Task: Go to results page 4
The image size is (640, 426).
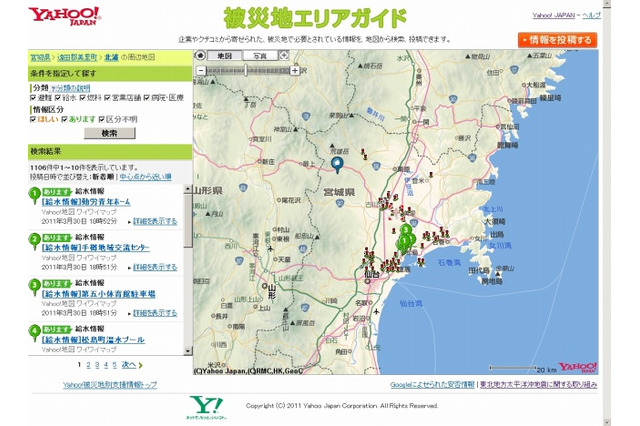Action: (x=106, y=365)
